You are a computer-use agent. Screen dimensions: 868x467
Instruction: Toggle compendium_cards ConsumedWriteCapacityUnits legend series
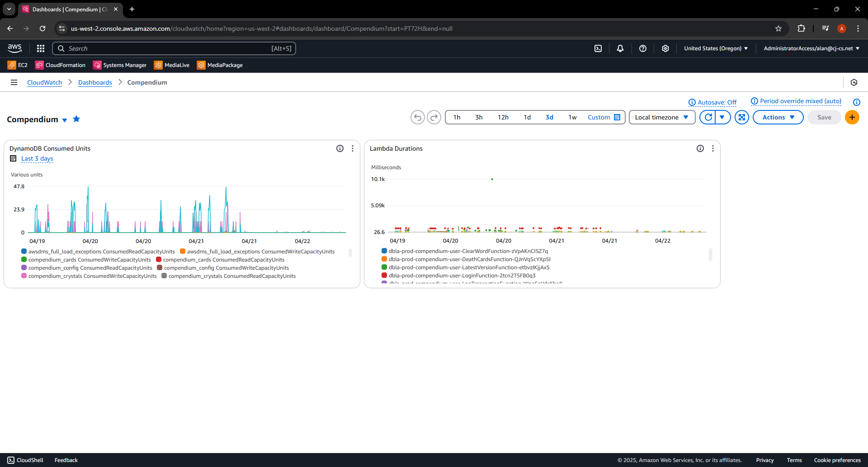86,260
